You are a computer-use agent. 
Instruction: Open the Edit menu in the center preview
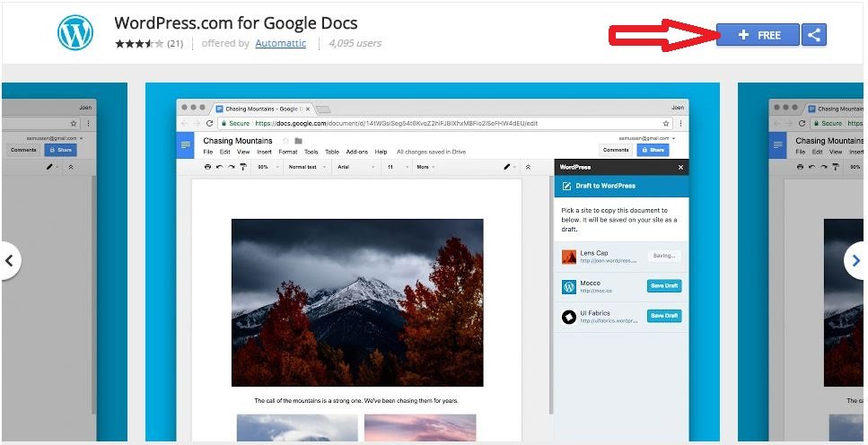(x=224, y=152)
